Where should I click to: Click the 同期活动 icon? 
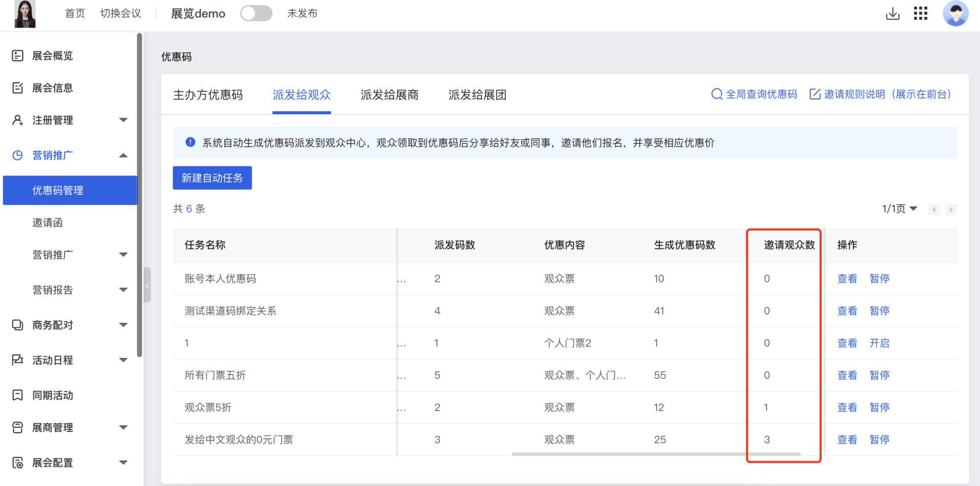[x=18, y=395]
